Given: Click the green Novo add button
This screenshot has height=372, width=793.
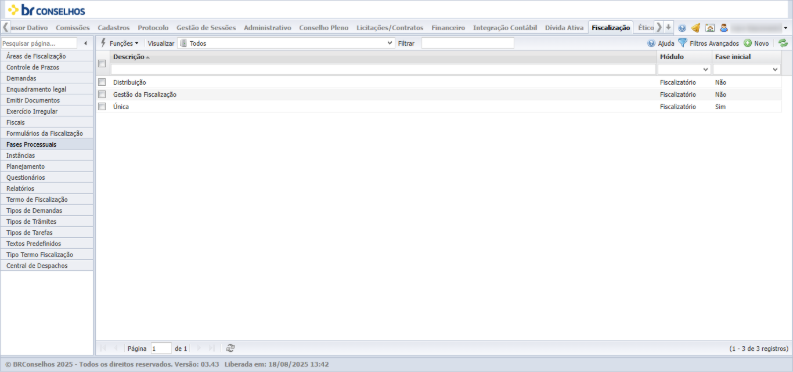Looking at the screenshot, I should tap(756, 43).
